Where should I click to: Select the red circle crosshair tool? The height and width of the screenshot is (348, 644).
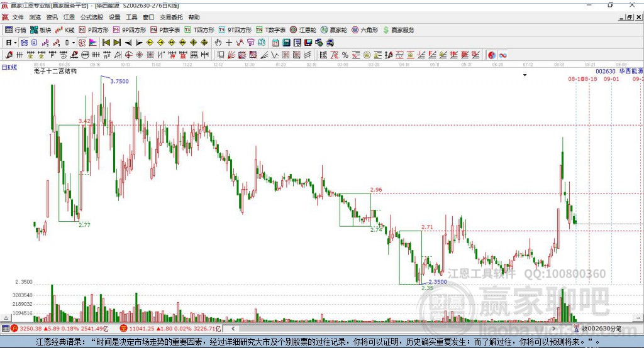[128, 55]
